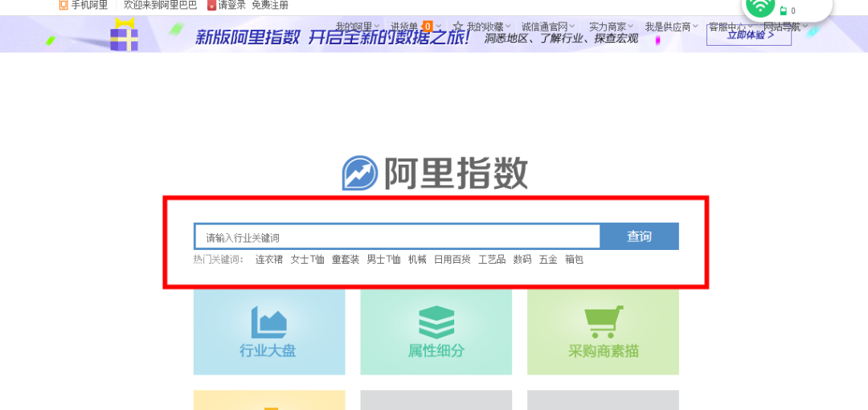The image size is (868, 410).
Task: Click the 阿里指数 logo icon
Action: 360,173
